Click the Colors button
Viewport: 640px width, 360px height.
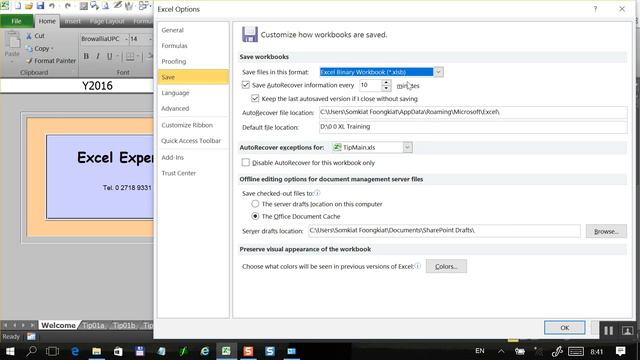tap(446, 266)
